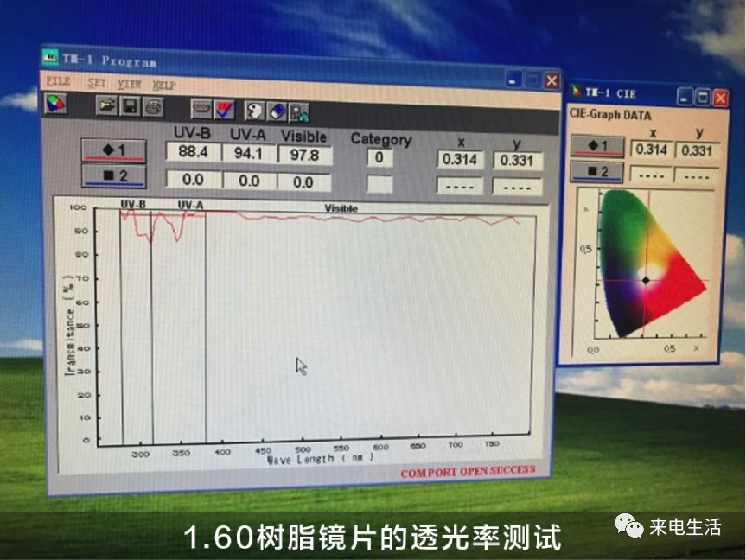
Task: Click sample 2 button in CIE window
Action: coord(597,172)
